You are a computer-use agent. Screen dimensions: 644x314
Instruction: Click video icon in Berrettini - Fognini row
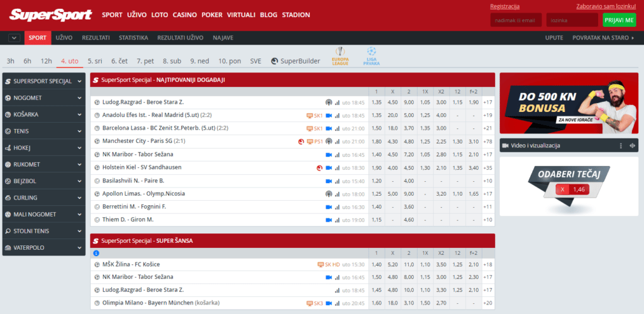click(x=328, y=207)
